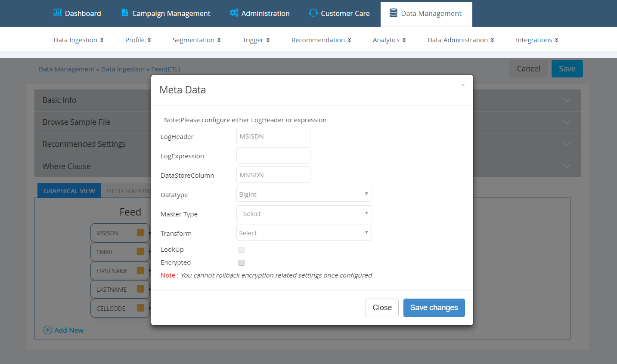Viewport: 617px width, 364px height.
Task: Click the orange square on FIRSTNAME field
Action: click(x=140, y=270)
